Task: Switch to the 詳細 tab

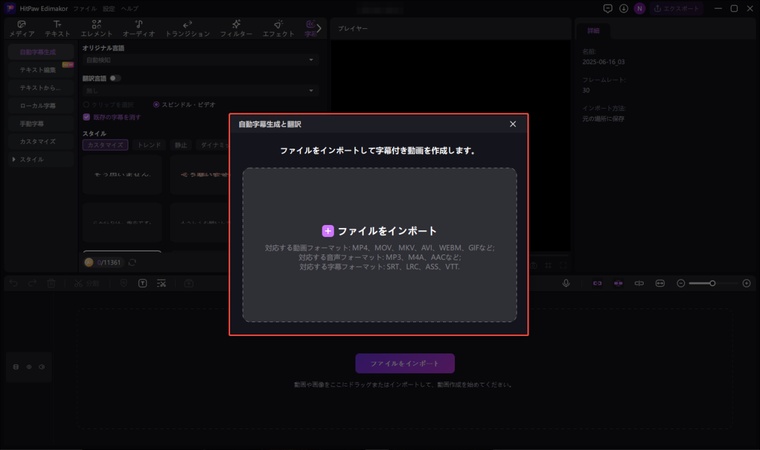Action: 593,31
